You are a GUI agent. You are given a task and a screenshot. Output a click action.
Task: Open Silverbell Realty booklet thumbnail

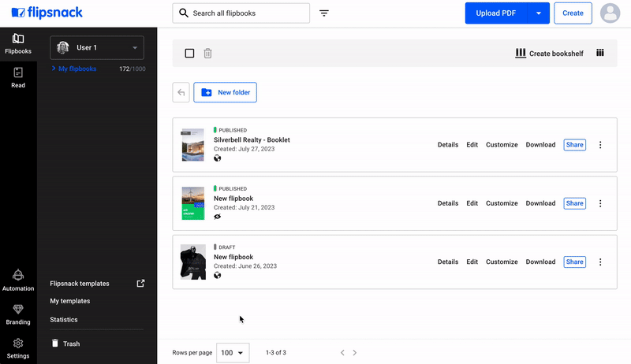[192, 145]
